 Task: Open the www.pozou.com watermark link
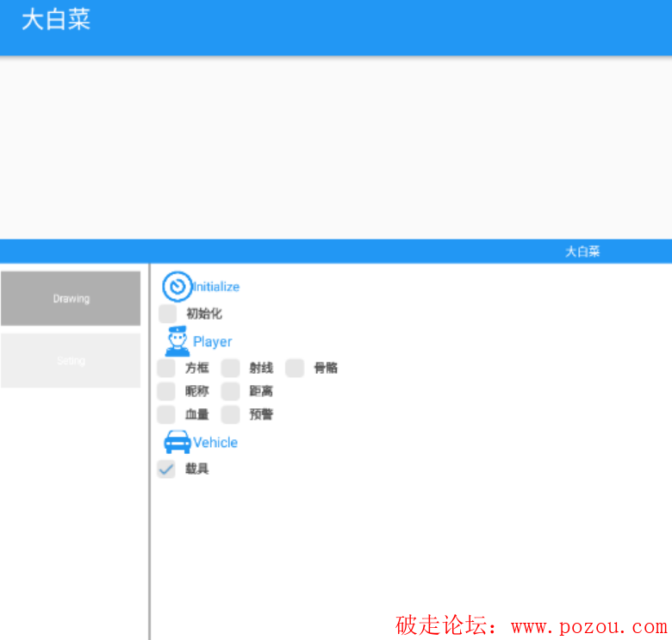(x=588, y=626)
